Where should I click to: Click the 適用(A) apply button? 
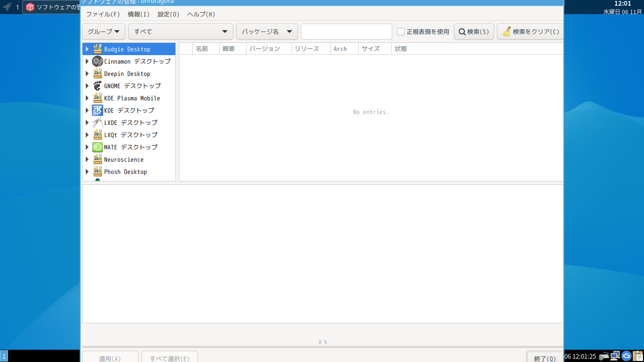[x=110, y=356]
